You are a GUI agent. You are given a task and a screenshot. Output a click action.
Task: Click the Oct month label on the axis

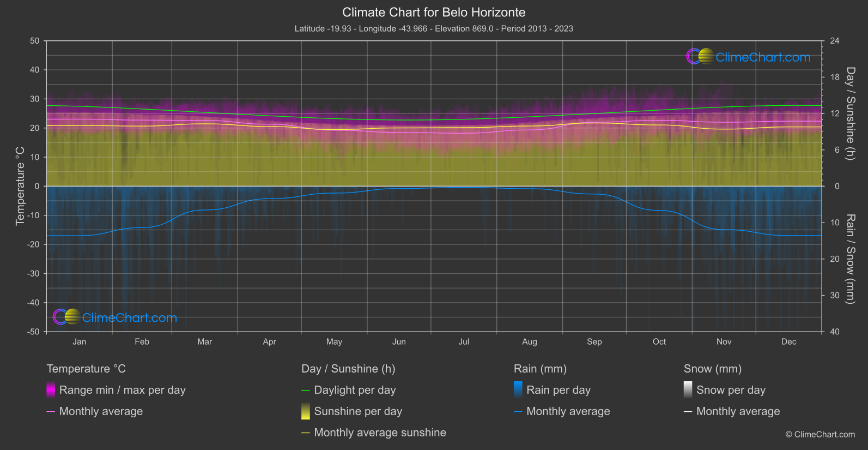pyautogui.click(x=659, y=342)
